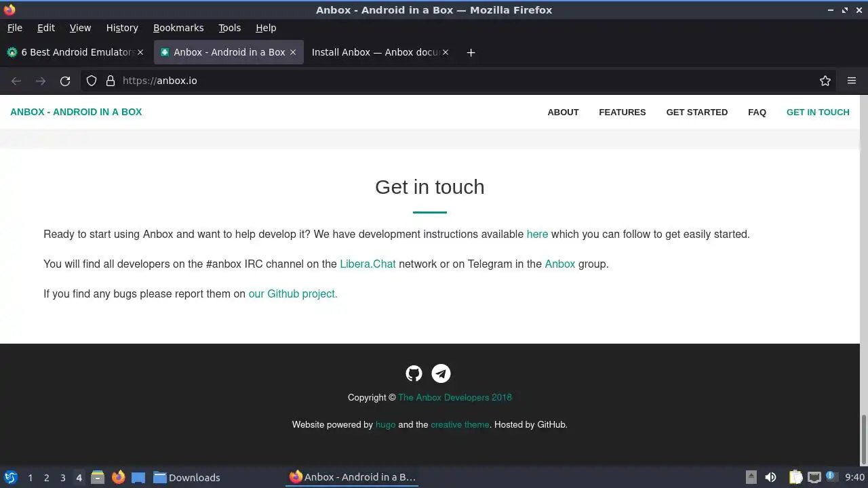Open the volume control in the tray
868x488 pixels.
(x=770, y=477)
